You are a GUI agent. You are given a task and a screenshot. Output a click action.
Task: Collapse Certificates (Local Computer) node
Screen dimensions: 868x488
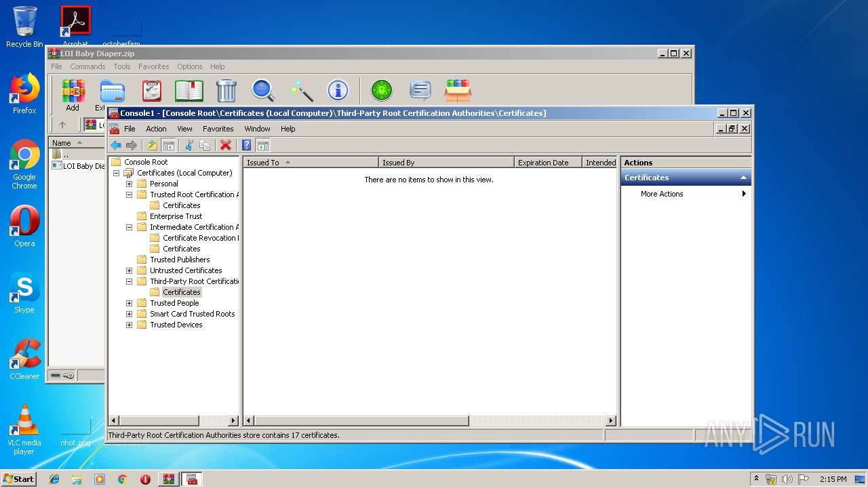coord(116,173)
